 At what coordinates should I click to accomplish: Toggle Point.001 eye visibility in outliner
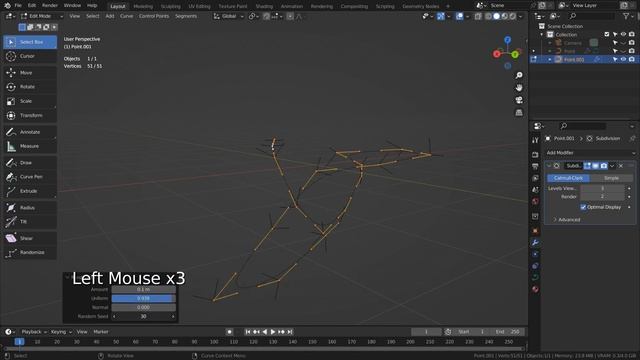623,60
